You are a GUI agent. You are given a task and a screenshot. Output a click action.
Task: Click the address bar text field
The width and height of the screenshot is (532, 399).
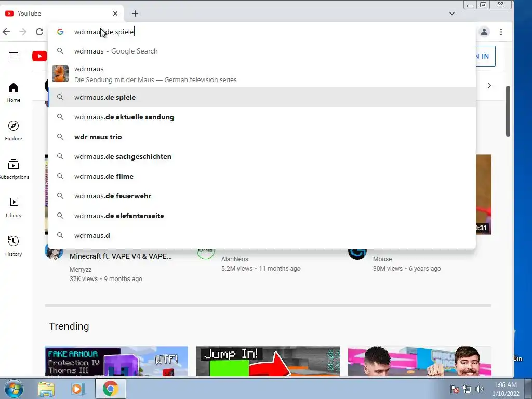point(261,32)
